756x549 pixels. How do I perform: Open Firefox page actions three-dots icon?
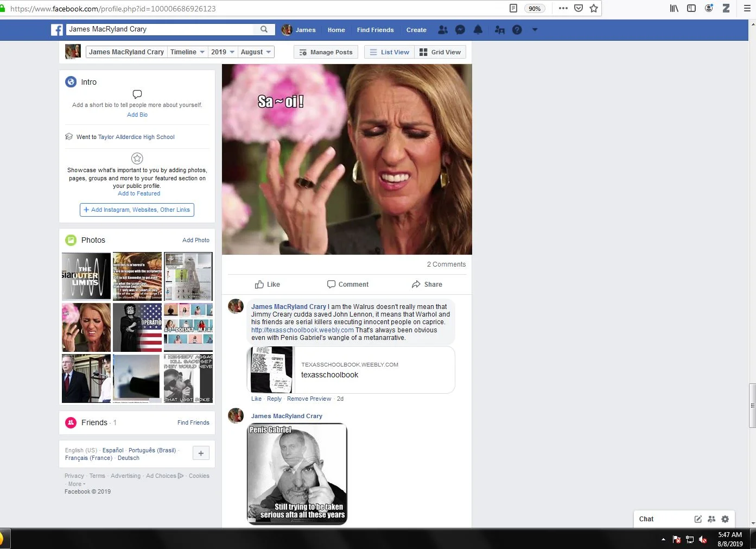[563, 8]
